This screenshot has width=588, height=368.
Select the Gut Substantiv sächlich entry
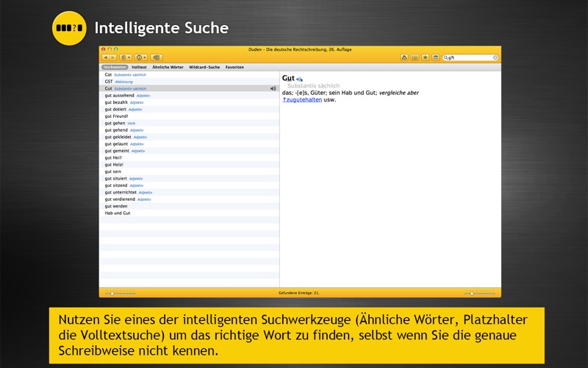click(x=190, y=88)
